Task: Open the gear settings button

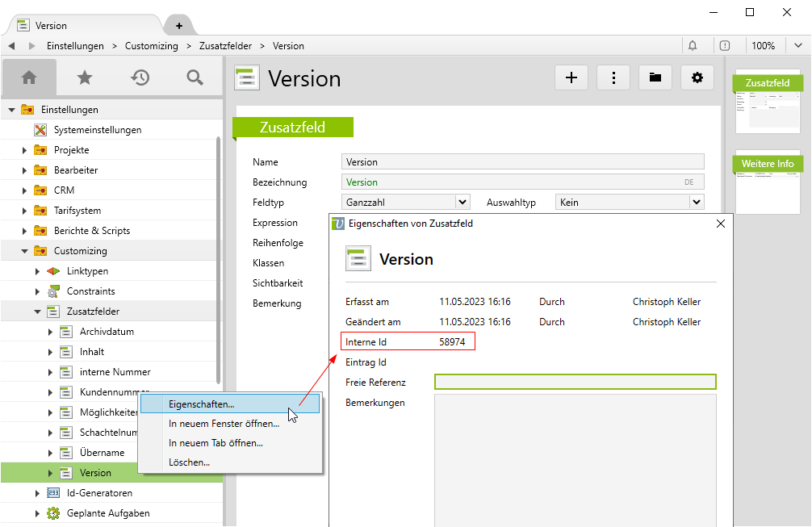Action: pyautogui.click(x=697, y=77)
